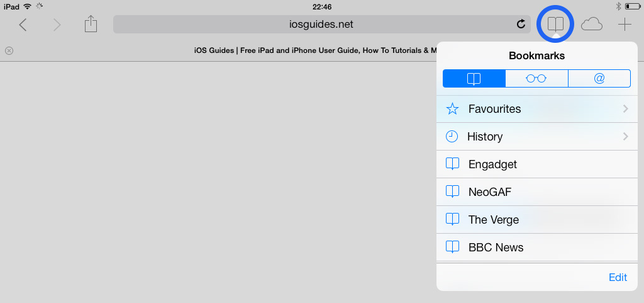Viewport: 644px width, 303px height.
Task: Switch to Reading List glasses segment
Action: pyautogui.click(x=536, y=79)
